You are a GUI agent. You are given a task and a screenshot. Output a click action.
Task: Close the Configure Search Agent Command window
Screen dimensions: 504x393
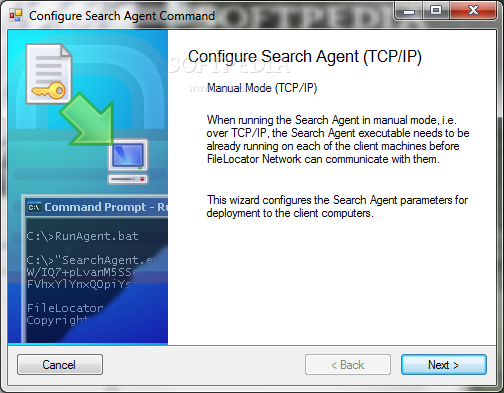473,11
